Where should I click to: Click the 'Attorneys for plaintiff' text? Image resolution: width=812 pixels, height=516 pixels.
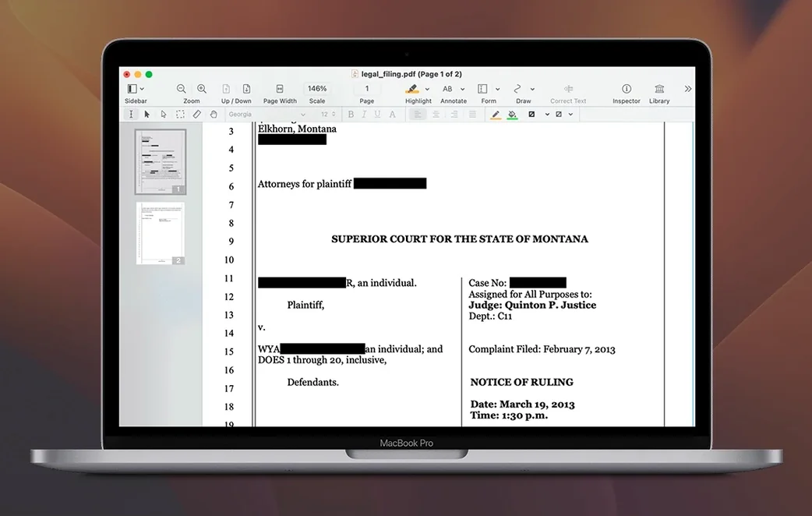[305, 184]
